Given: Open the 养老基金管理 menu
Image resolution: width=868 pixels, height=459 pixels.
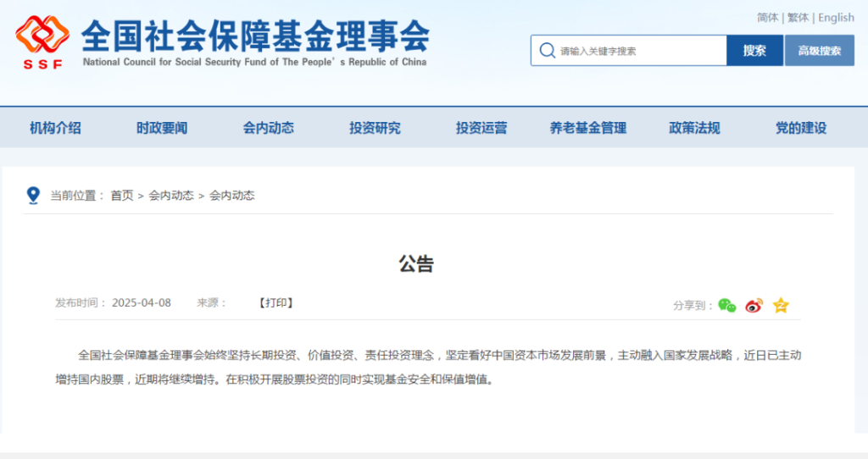Looking at the screenshot, I should 588,128.
